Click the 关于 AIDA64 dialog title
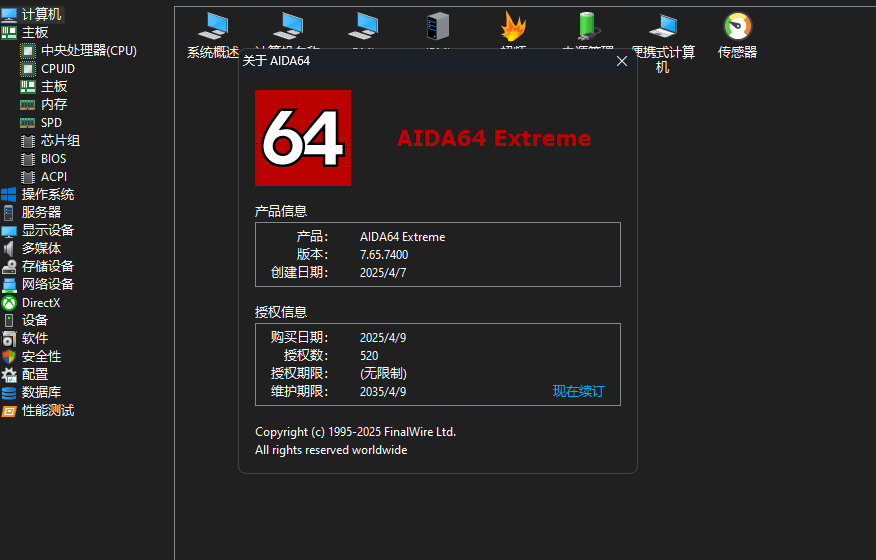The image size is (876, 560). (277, 61)
